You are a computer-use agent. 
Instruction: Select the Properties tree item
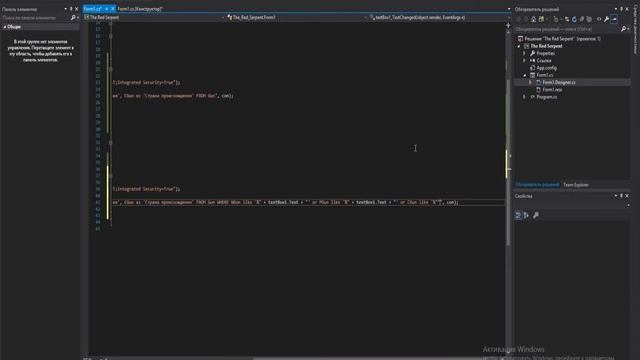545,53
